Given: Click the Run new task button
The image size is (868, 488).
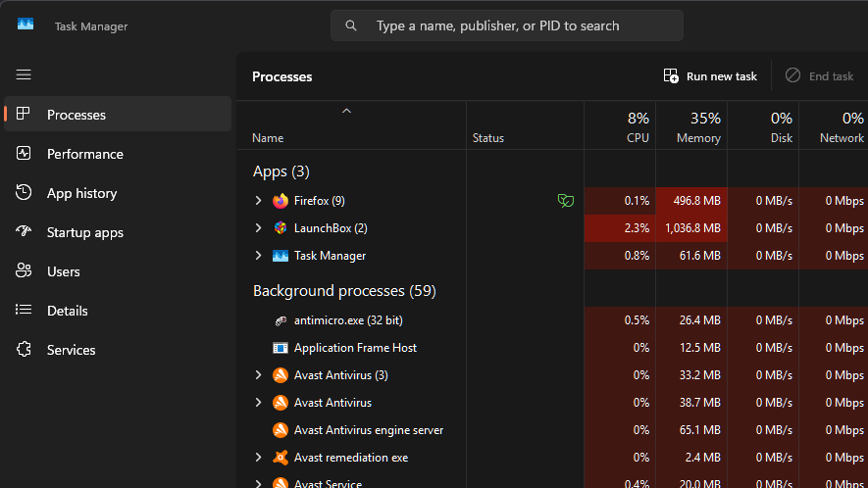Looking at the screenshot, I should [710, 76].
